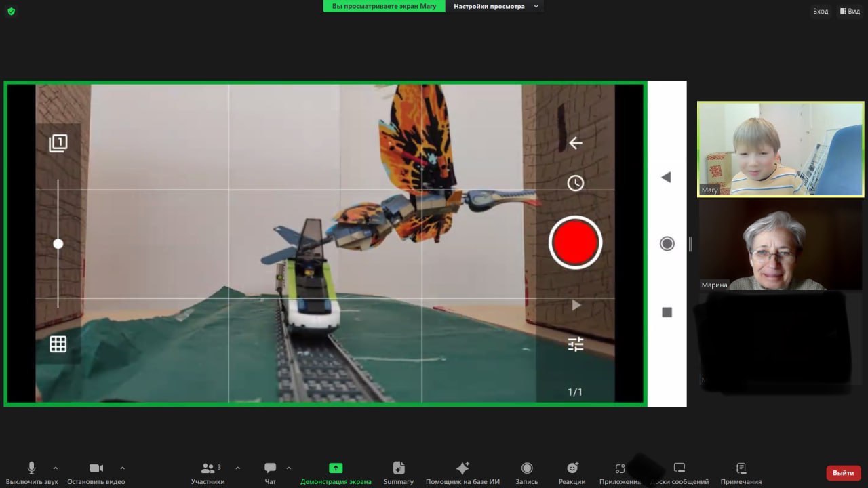Viewport: 868px width, 488px height.
Task: Tap the Android home circle button
Action: click(667, 243)
